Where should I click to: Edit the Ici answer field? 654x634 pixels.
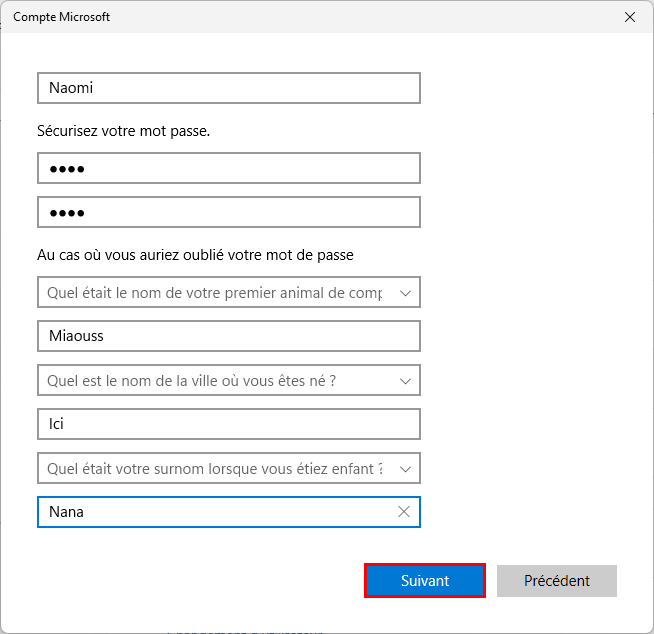pos(229,424)
